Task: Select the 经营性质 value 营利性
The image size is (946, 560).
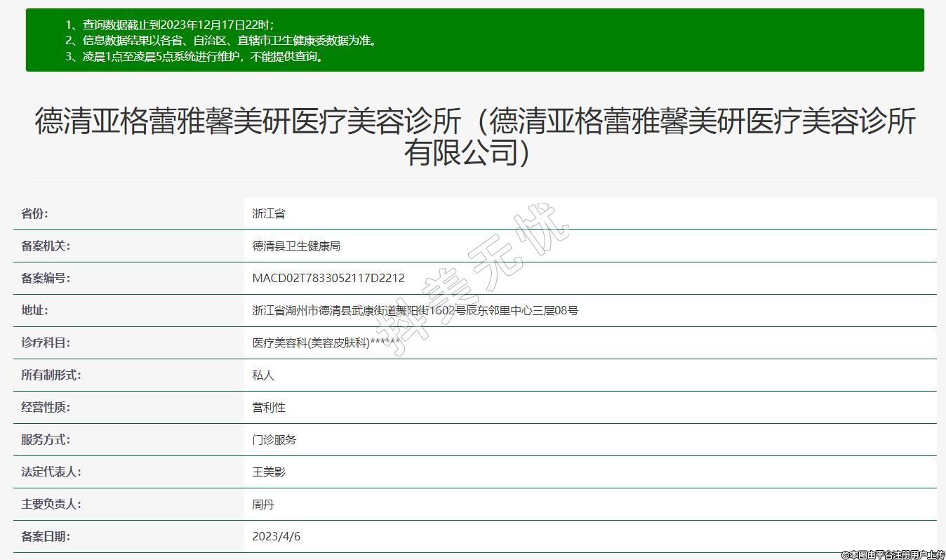Action: click(269, 408)
